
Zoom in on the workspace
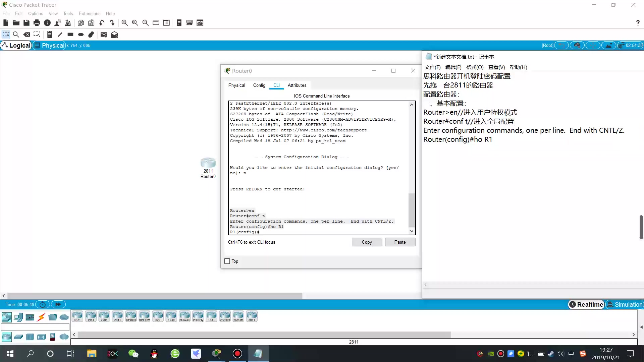pos(124,23)
